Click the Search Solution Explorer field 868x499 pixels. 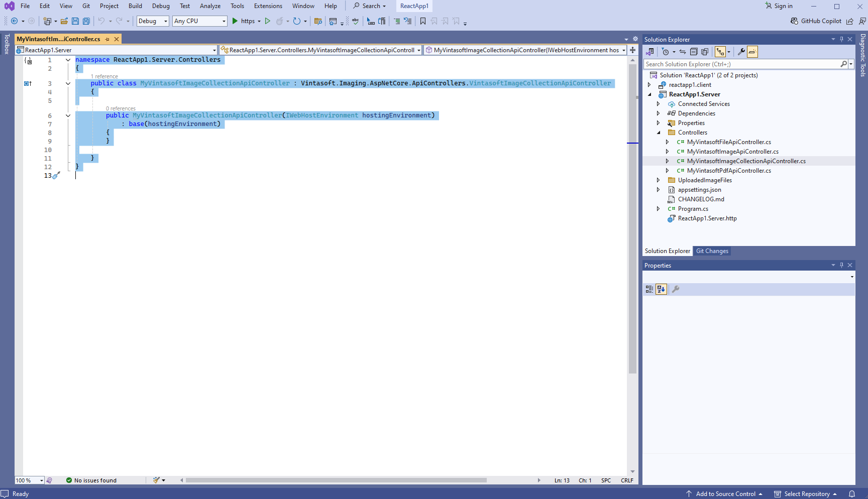click(x=741, y=64)
